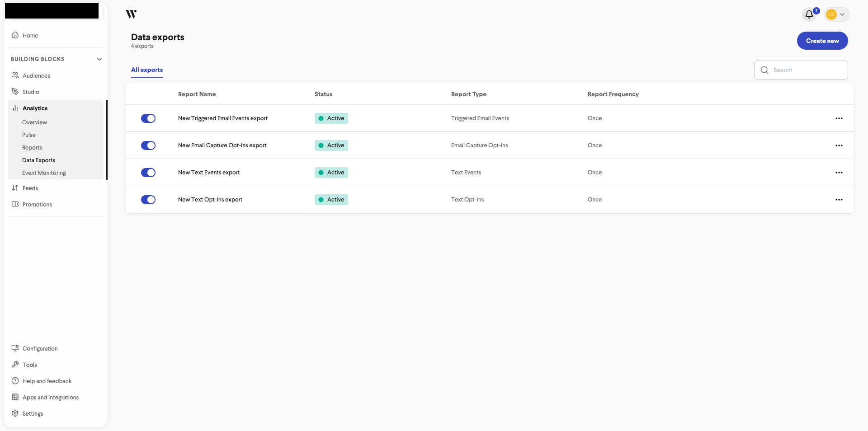Viewport: 868px width, 431px height.
Task: Open Promotions ticket icon
Action: click(x=15, y=204)
